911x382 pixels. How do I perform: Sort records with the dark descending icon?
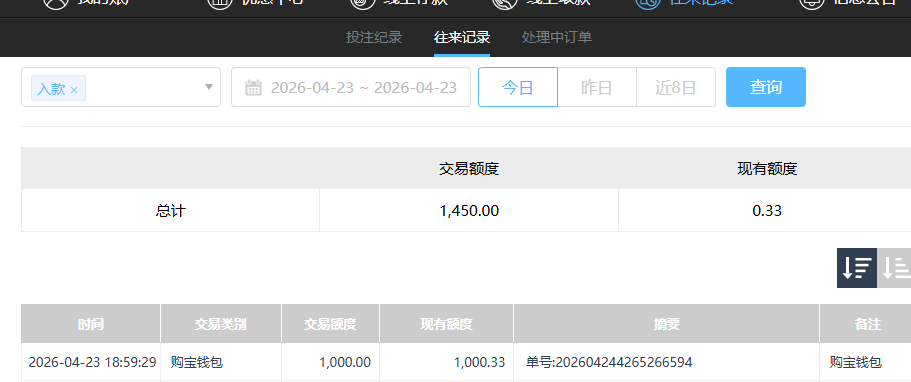click(x=856, y=268)
